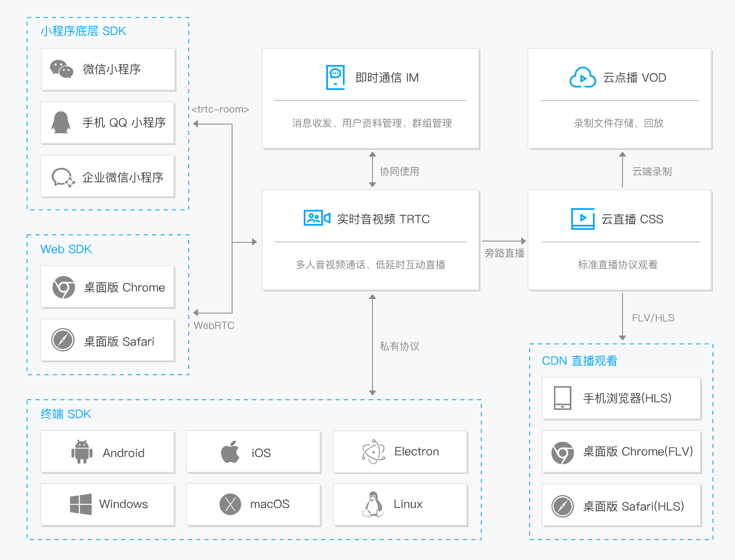Viewport: 735px width, 560px height.
Task: Click the enterprise WeChat icon
Action: coord(63,177)
